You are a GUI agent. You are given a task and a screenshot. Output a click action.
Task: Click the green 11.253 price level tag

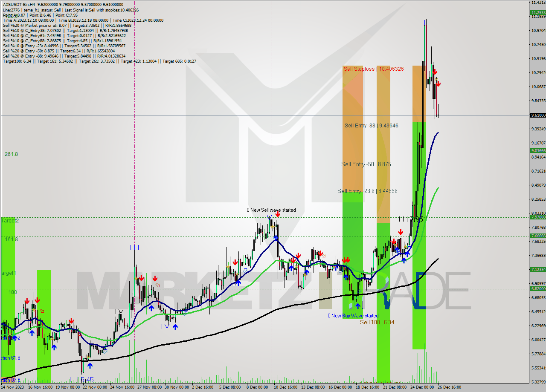click(537, 13)
